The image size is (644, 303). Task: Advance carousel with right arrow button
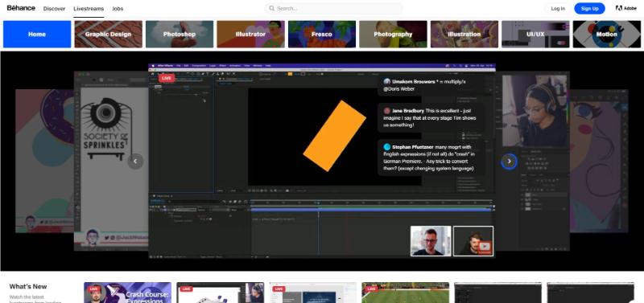point(509,161)
